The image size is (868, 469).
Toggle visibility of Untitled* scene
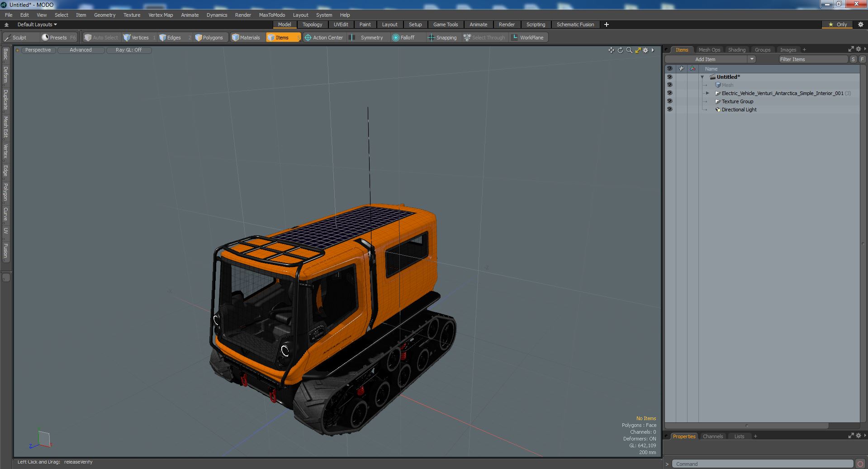click(x=669, y=77)
